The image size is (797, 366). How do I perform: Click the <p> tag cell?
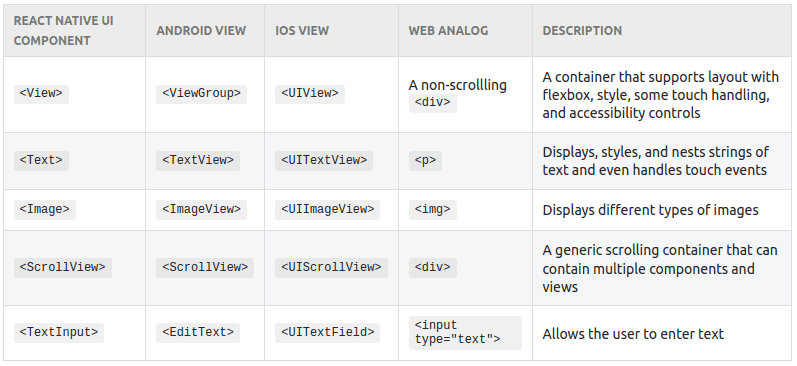coord(425,161)
